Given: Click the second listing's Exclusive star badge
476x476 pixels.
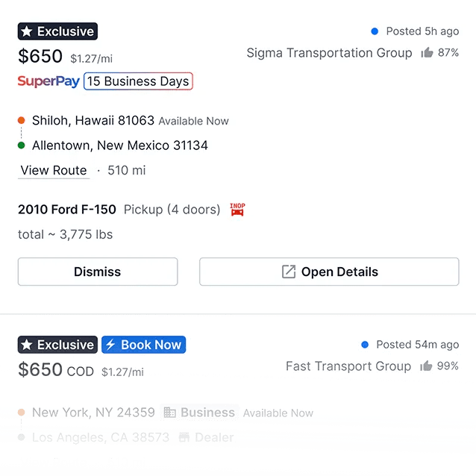Looking at the screenshot, I should [x=57, y=345].
